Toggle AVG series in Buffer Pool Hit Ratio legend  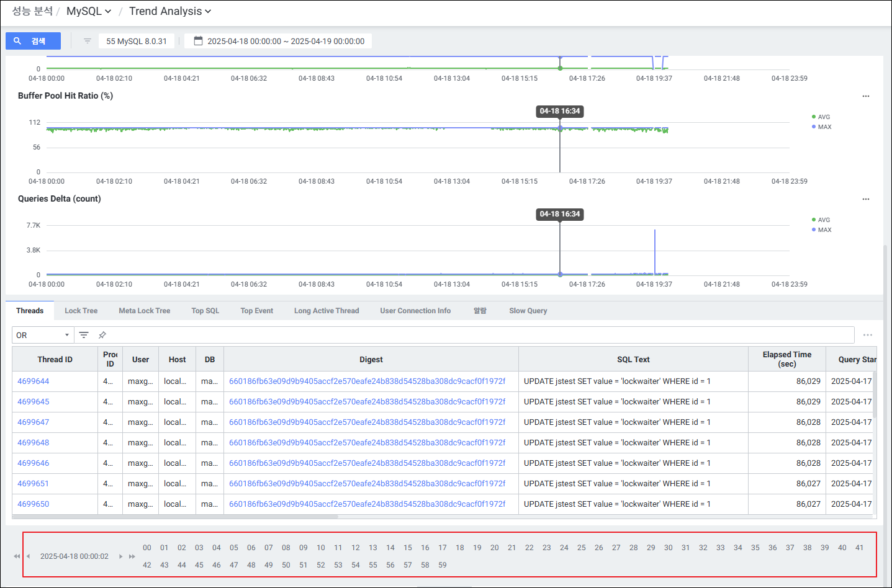821,117
